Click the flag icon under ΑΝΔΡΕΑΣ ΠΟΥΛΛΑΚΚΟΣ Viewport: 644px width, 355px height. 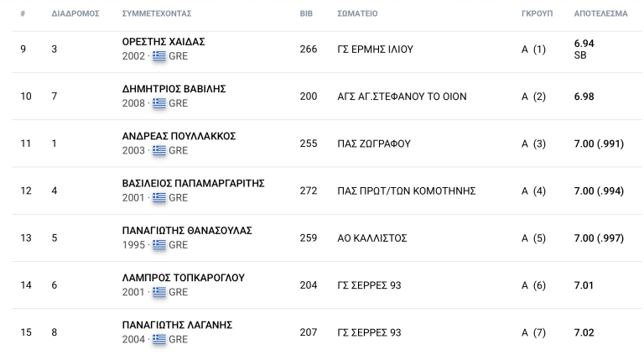[159, 150]
